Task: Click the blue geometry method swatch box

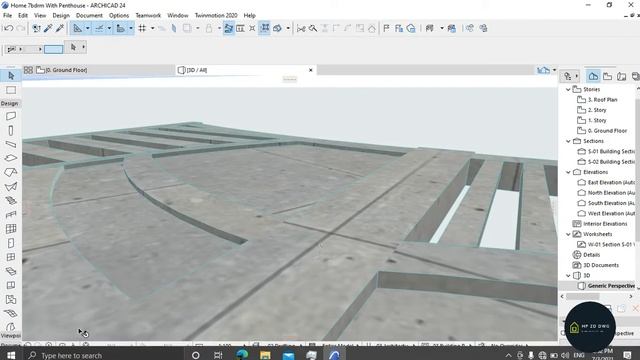Action: (x=53, y=49)
